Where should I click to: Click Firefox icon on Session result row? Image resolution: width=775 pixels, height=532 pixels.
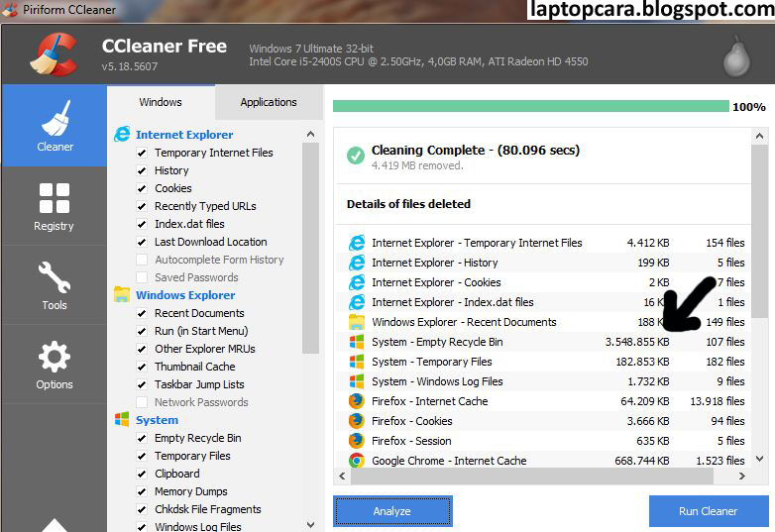(357, 441)
